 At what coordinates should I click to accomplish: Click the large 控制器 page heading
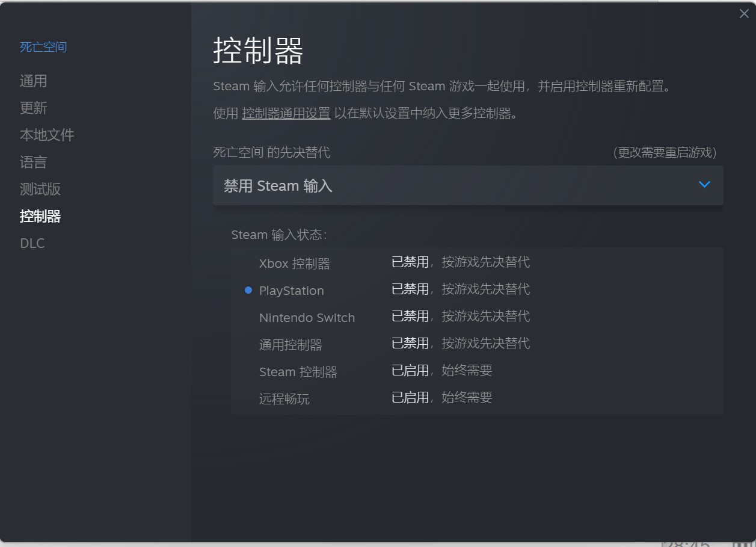pos(258,51)
